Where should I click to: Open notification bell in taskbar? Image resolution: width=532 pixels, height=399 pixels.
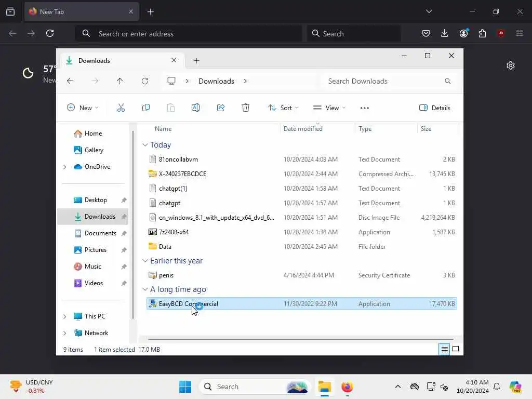[497, 387]
